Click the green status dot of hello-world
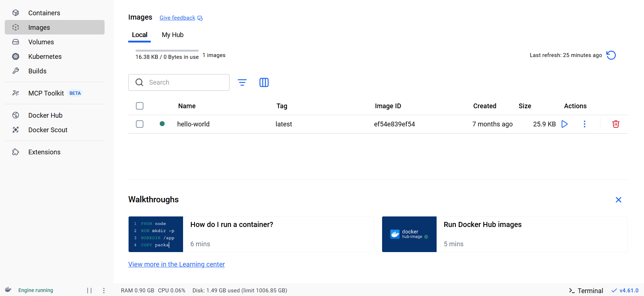The width and height of the screenshot is (644, 296). click(x=162, y=124)
